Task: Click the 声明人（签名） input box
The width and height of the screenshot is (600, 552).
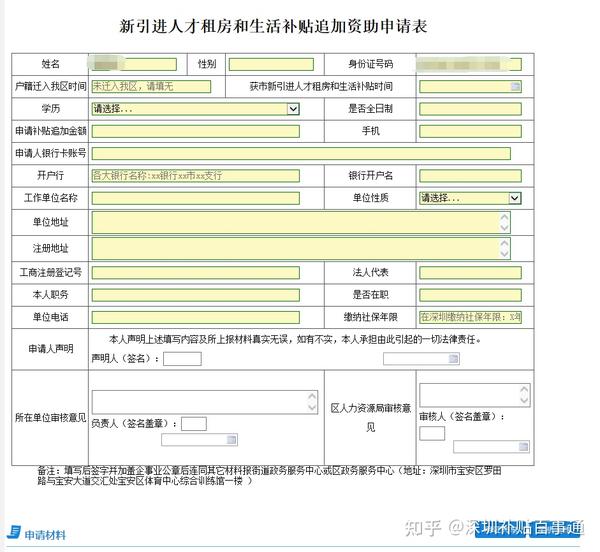Action: [x=182, y=359]
